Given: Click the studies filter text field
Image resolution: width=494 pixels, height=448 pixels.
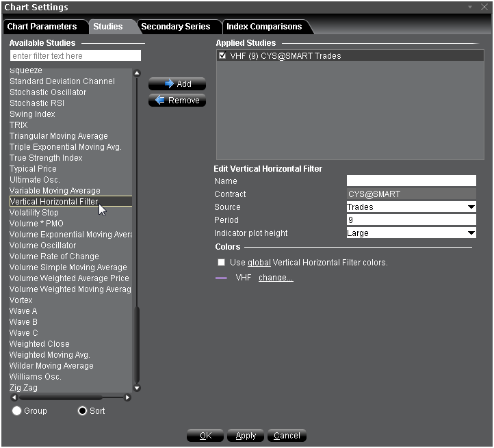Looking at the screenshot, I should 75,55.
